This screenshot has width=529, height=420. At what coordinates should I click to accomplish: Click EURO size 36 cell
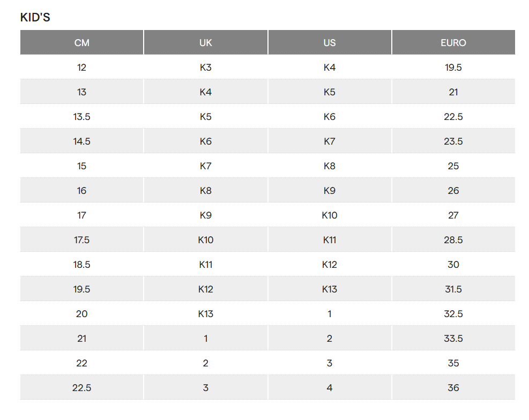(453, 388)
